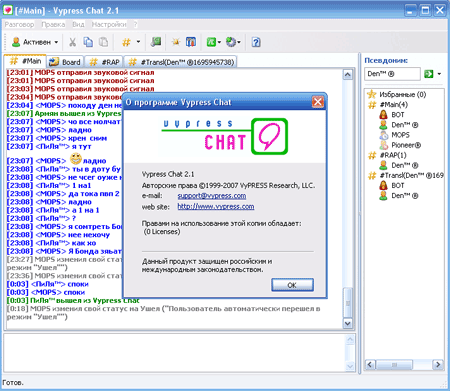Open the Вид menu

(78, 24)
